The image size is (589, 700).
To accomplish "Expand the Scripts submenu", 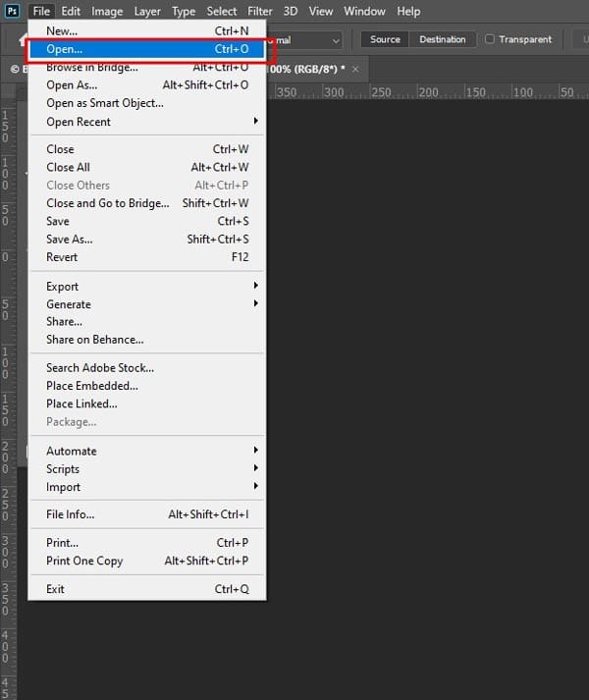I will pyautogui.click(x=147, y=468).
